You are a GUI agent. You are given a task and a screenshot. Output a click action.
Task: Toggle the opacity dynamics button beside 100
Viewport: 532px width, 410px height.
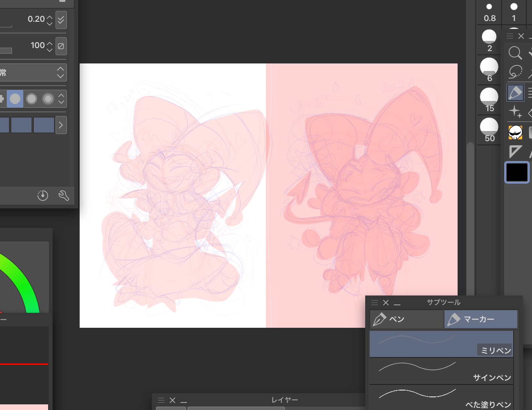61,46
